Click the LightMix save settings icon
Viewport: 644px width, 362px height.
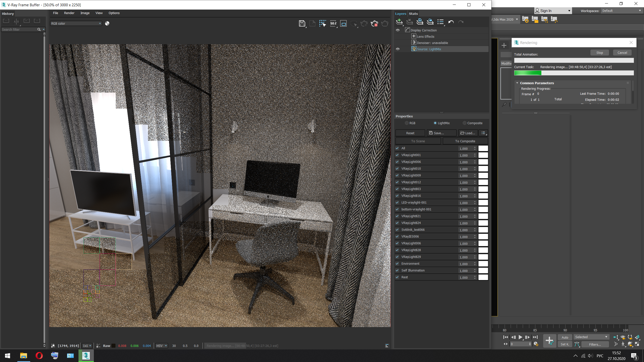(438, 133)
